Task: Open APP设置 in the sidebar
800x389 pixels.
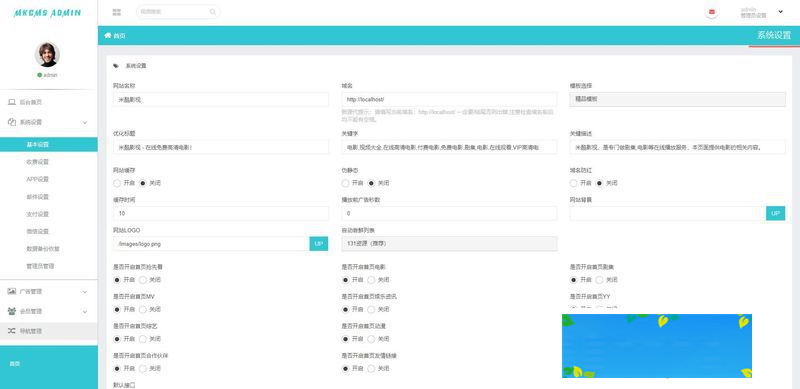Action: (37, 179)
